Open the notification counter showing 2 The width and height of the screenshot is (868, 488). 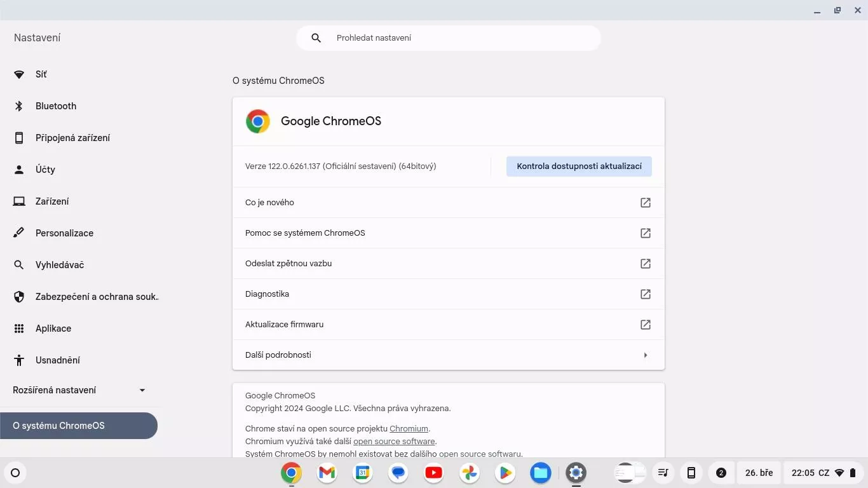(721, 473)
